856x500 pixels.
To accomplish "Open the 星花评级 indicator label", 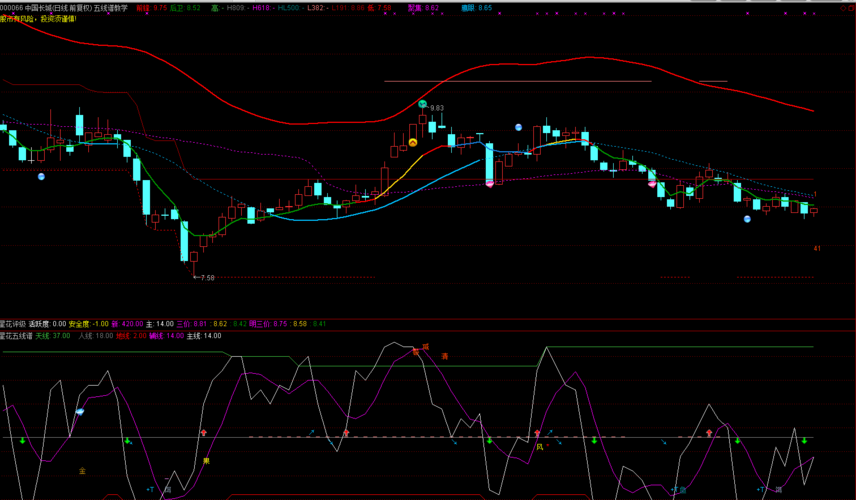I will (13, 324).
